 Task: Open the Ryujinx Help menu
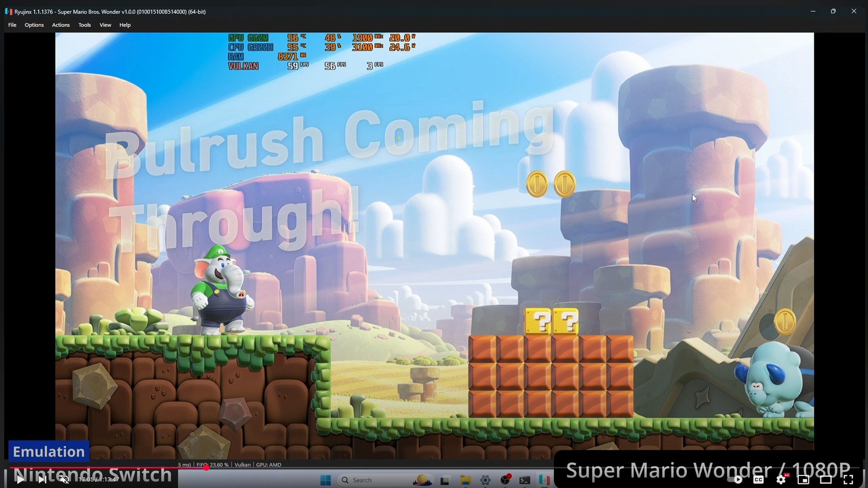tap(125, 25)
